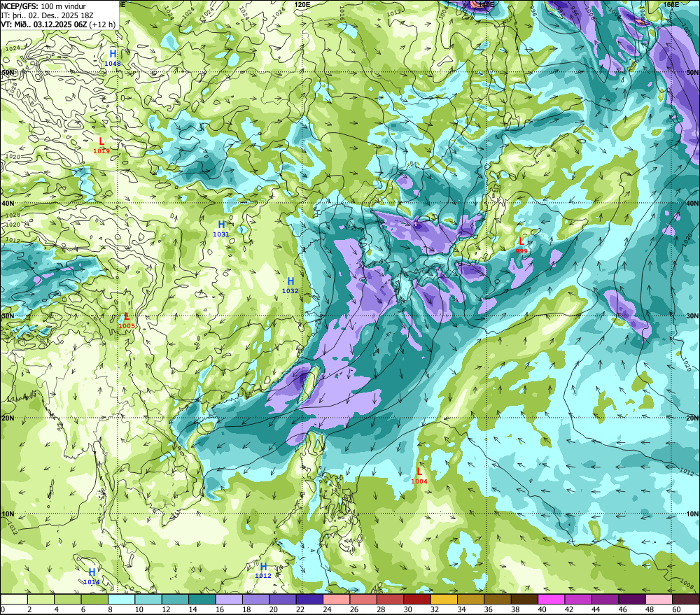Click the legend value 60
This screenshot has width=700, height=615.
pos(677,609)
